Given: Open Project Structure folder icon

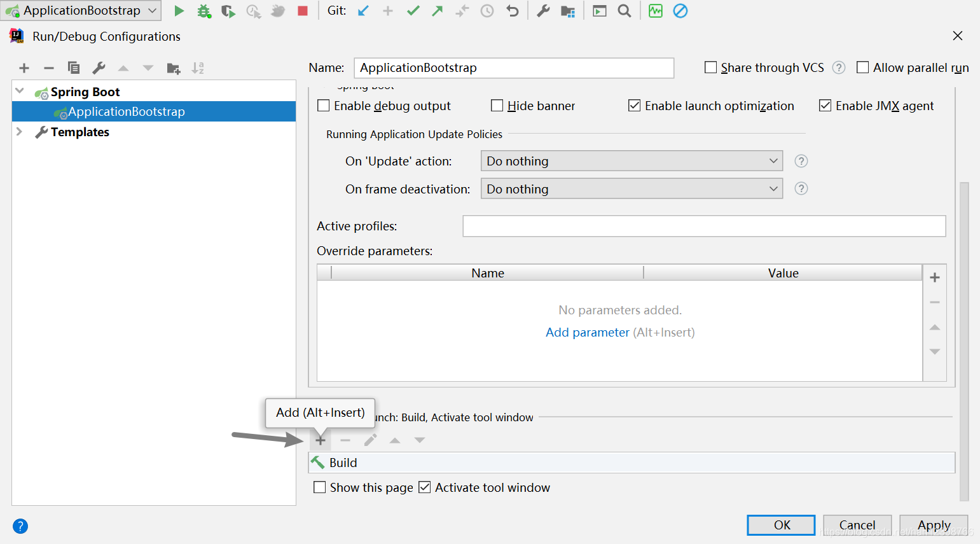Looking at the screenshot, I should pyautogui.click(x=568, y=11).
